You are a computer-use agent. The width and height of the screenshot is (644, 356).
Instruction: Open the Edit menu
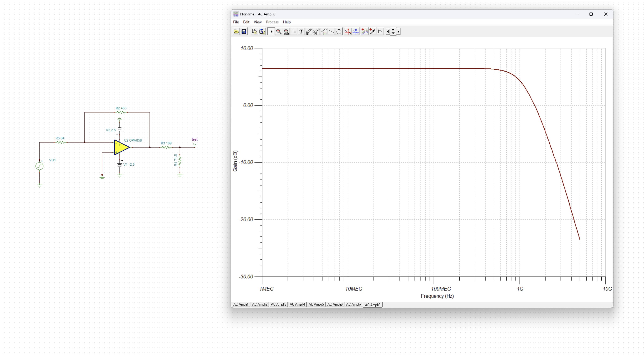(x=246, y=22)
